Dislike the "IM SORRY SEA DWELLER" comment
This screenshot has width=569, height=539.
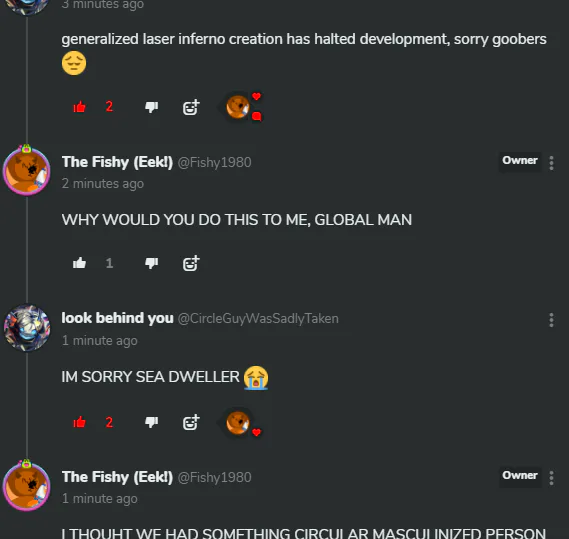pos(152,422)
